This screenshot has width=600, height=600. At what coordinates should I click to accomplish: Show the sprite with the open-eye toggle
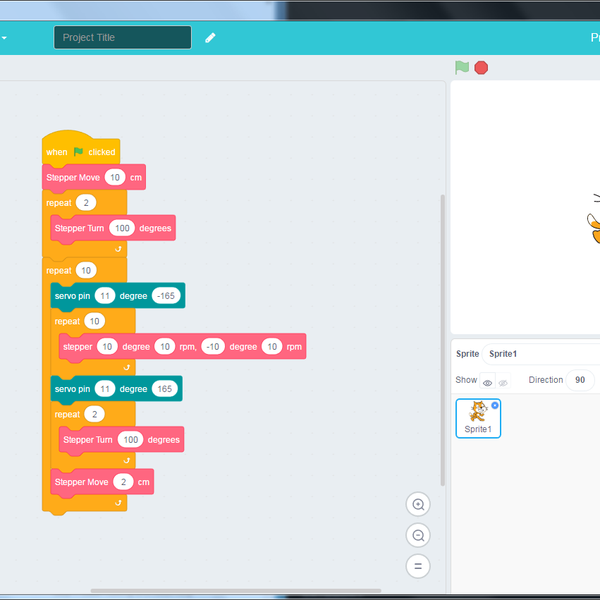(x=487, y=381)
